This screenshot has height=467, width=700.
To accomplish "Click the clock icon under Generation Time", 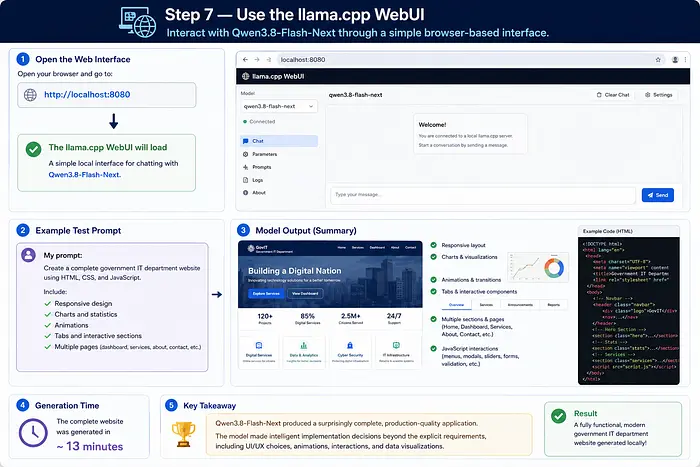I will tap(33, 432).
